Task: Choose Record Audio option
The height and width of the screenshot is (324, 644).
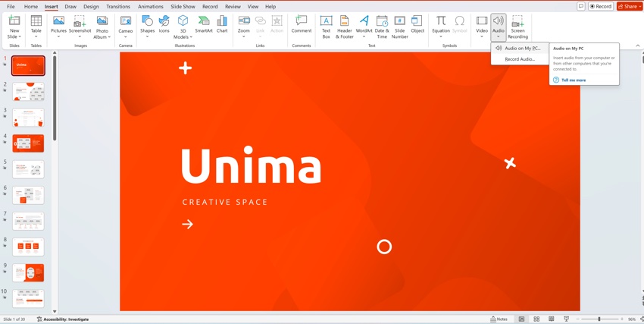Action: pyautogui.click(x=520, y=59)
